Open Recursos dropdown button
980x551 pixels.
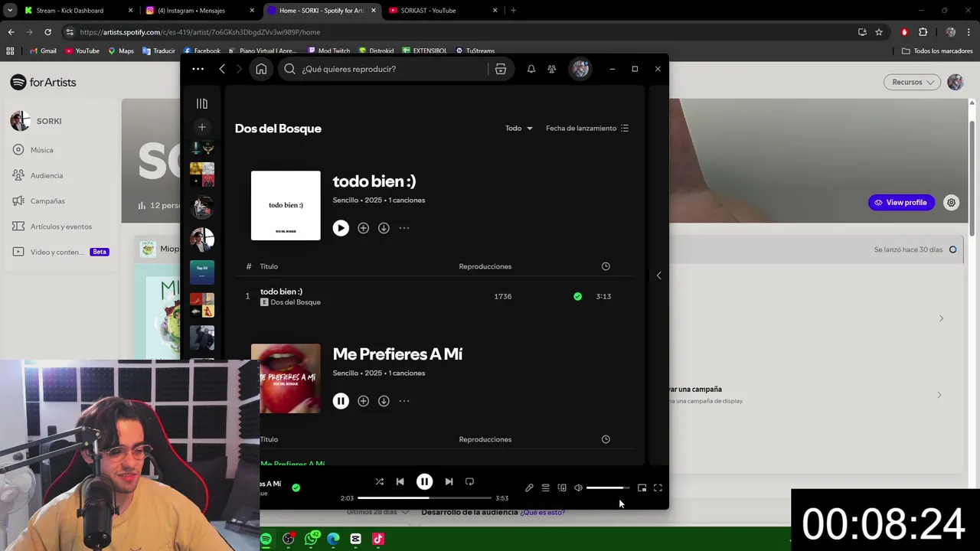[x=912, y=82]
